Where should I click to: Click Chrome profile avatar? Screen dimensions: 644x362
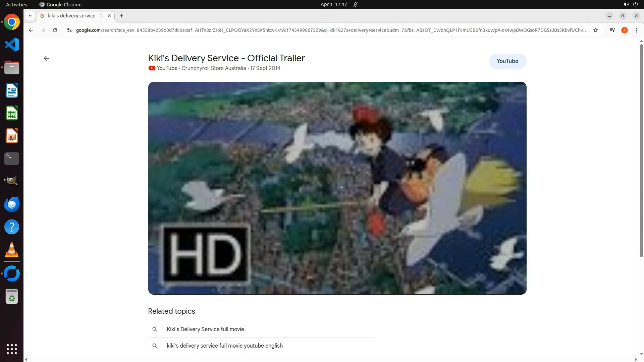[x=624, y=30]
